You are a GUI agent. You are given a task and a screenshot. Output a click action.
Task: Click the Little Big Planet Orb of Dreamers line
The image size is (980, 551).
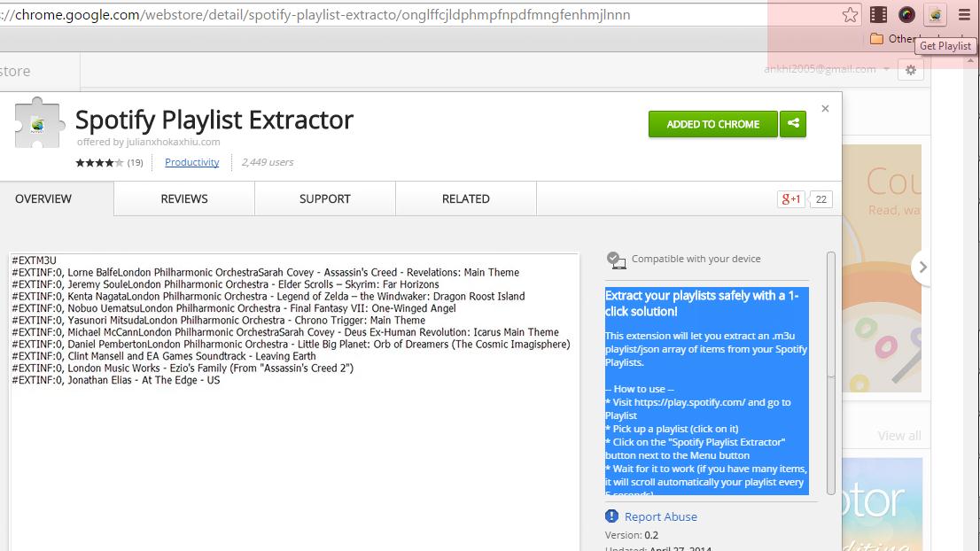point(292,344)
